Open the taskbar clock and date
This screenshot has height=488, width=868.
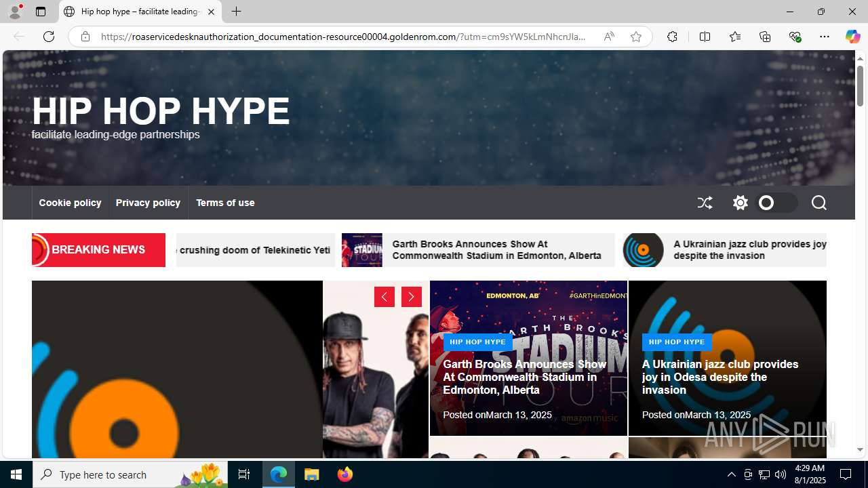point(809,474)
